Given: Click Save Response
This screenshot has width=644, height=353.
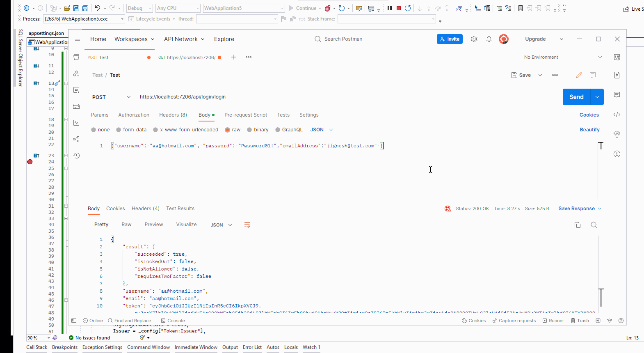Looking at the screenshot, I should tap(576, 209).
